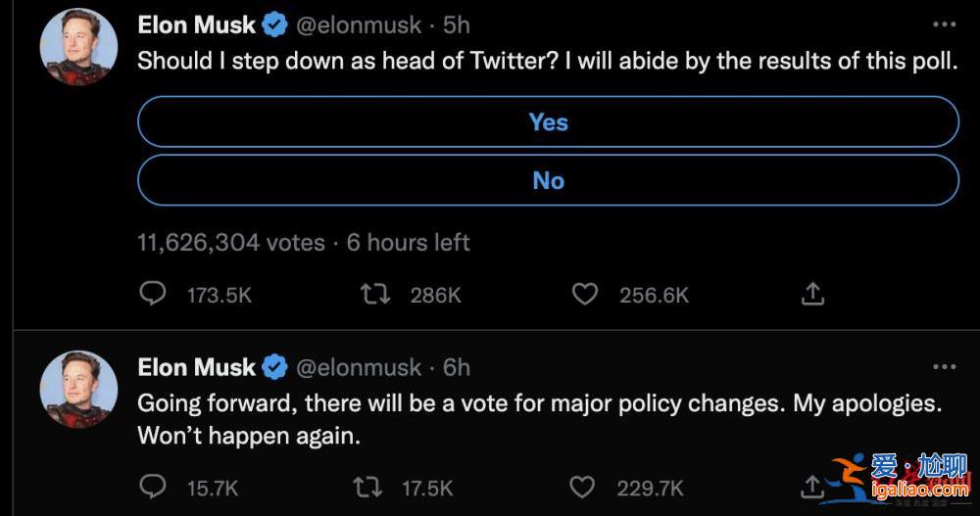Viewport: 980px width, 516px height.
Task: Click the 6h timestamp
Action: (457, 367)
